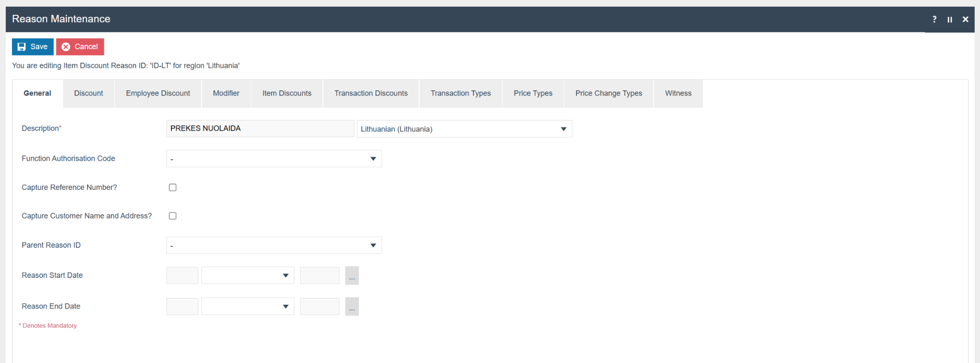Screen dimensions: 980x363
Task: Open Reason End Date month dropdown
Action: coord(247,307)
